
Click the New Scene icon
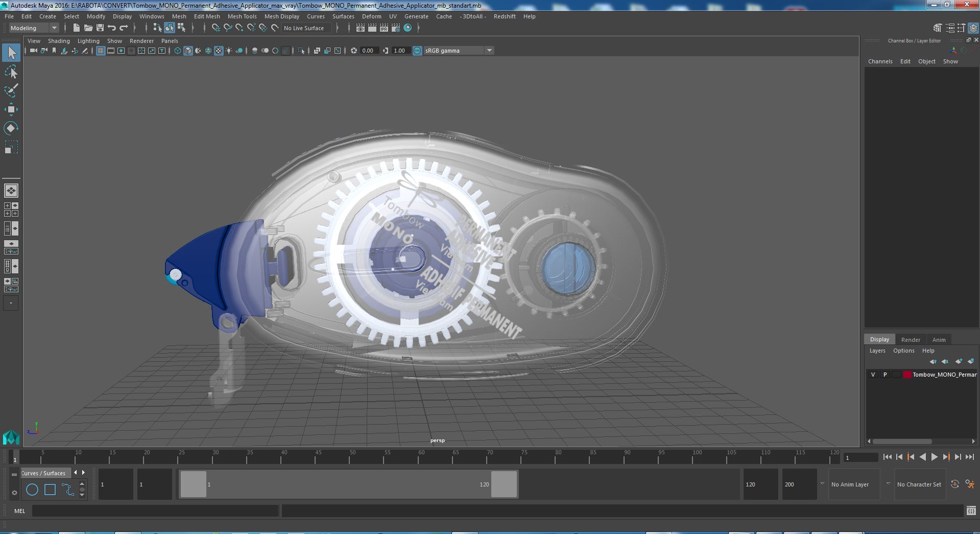pyautogui.click(x=77, y=28)
